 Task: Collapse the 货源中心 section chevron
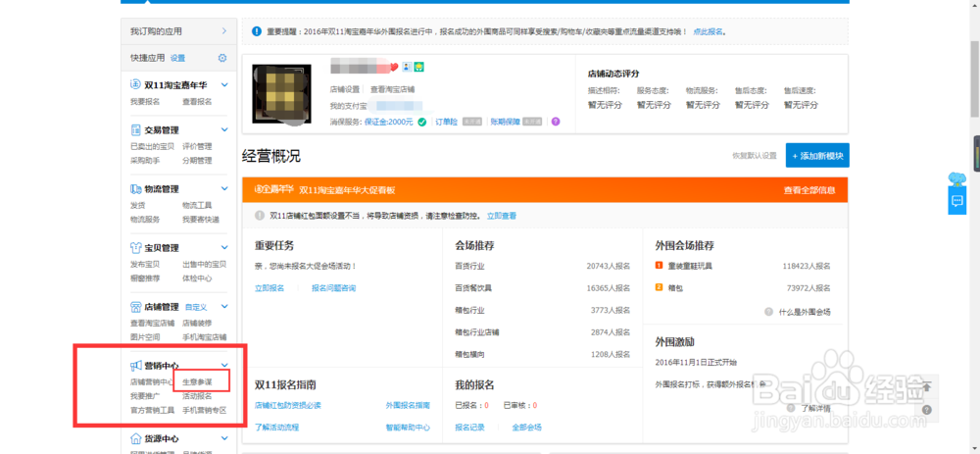pyautogui.click(x=225, y=438)
